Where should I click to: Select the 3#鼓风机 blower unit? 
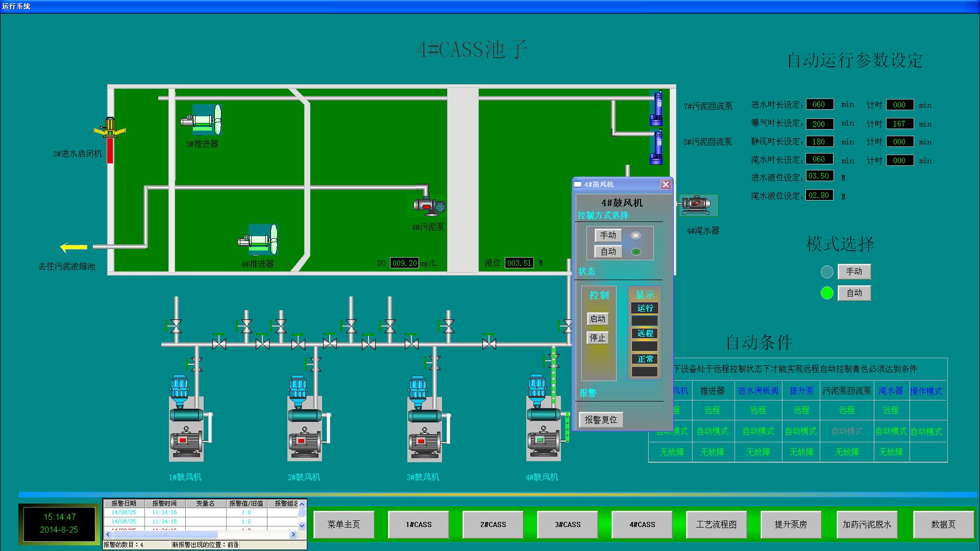[424, 418]
